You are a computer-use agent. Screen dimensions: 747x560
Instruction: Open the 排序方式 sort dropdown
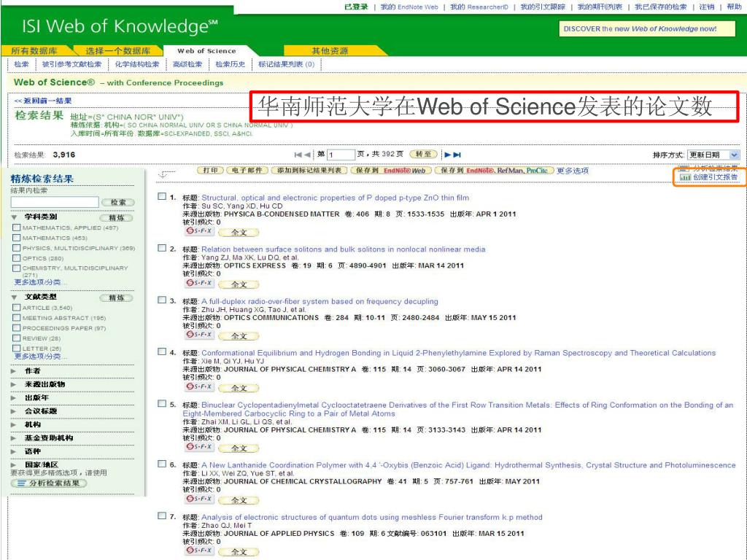point(713,155)
